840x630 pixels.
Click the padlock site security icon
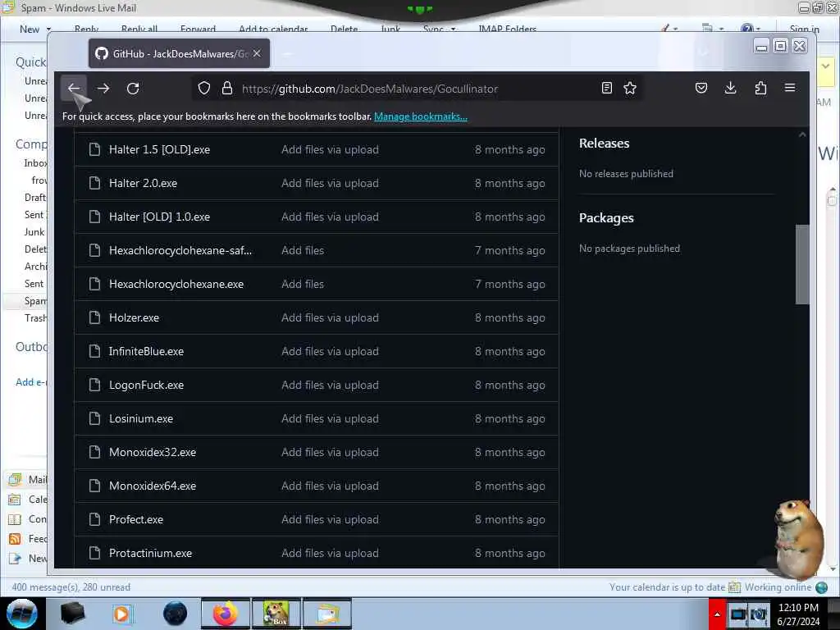click(x=227, y=89)
